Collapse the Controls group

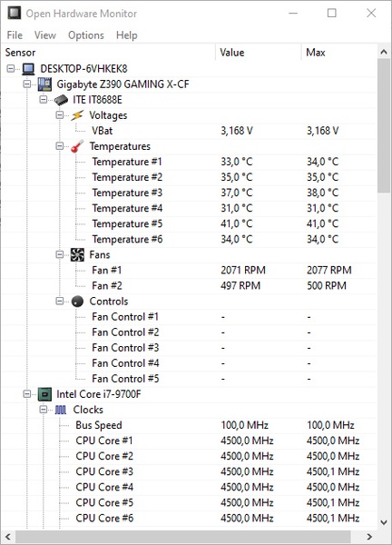tap(60, 301)
